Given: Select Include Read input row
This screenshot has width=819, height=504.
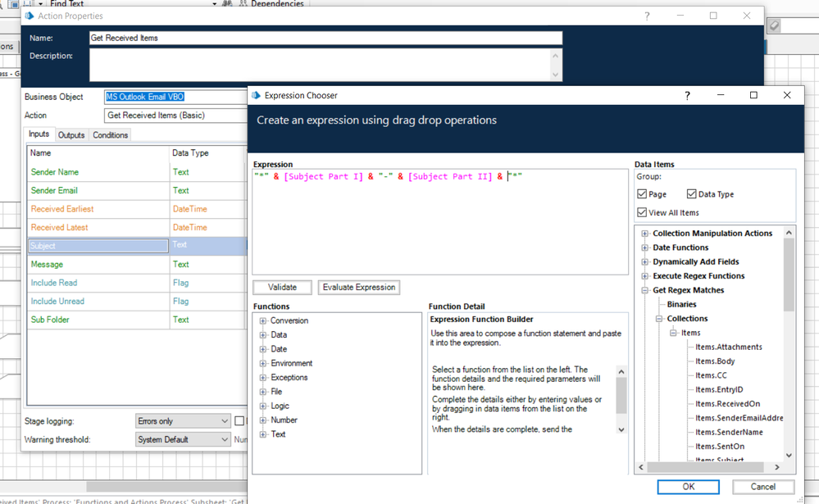Looking at the screenshot, I should [x=136, y=283].
